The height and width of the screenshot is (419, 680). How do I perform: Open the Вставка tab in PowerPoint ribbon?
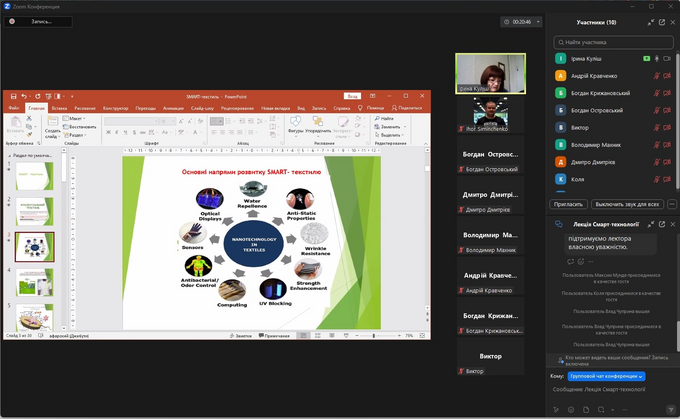coord(60,108)
